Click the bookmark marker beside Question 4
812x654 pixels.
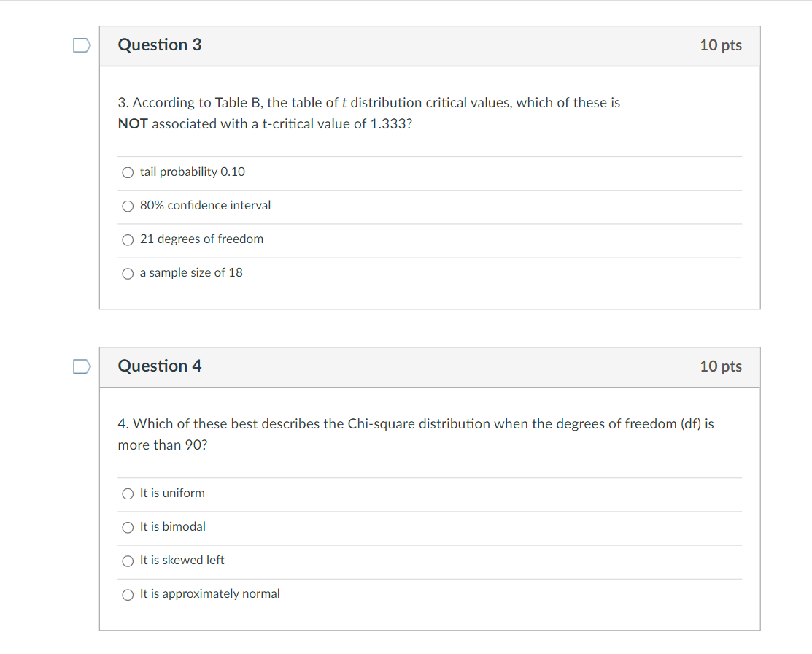coord(81,366)
